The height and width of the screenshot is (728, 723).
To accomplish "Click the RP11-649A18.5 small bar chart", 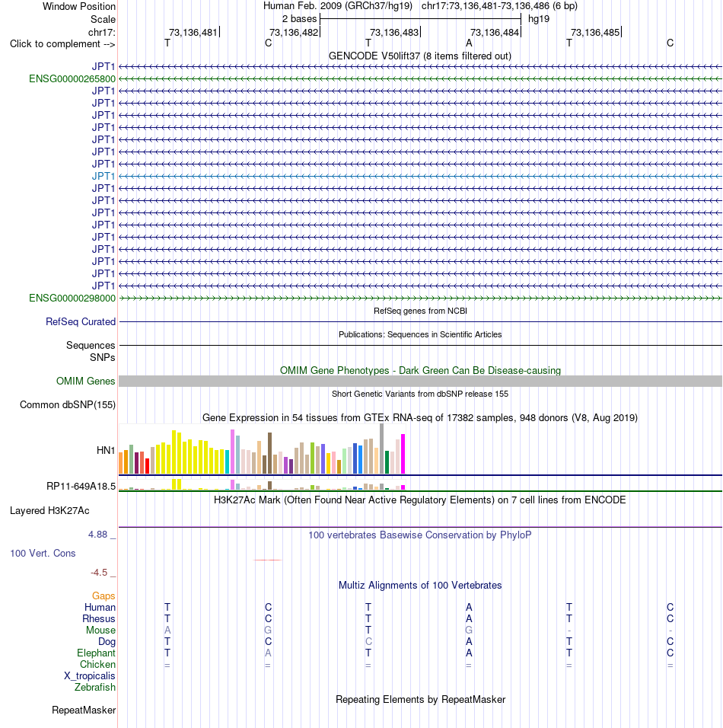I will 263,484.
